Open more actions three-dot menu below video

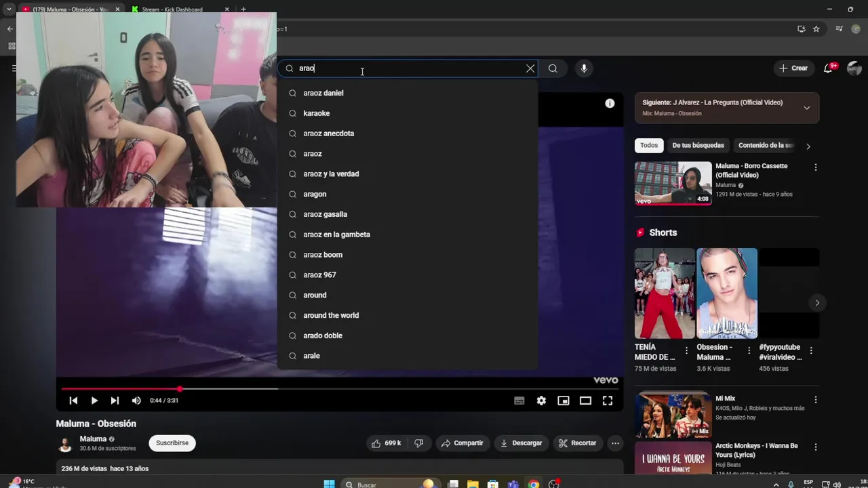[615, 443]
